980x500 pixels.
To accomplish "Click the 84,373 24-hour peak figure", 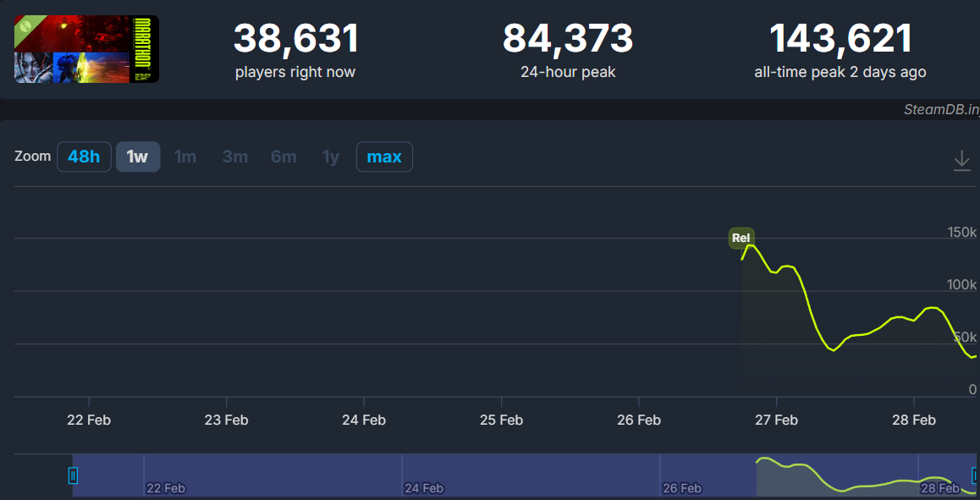I will click(x=568, y=38).
